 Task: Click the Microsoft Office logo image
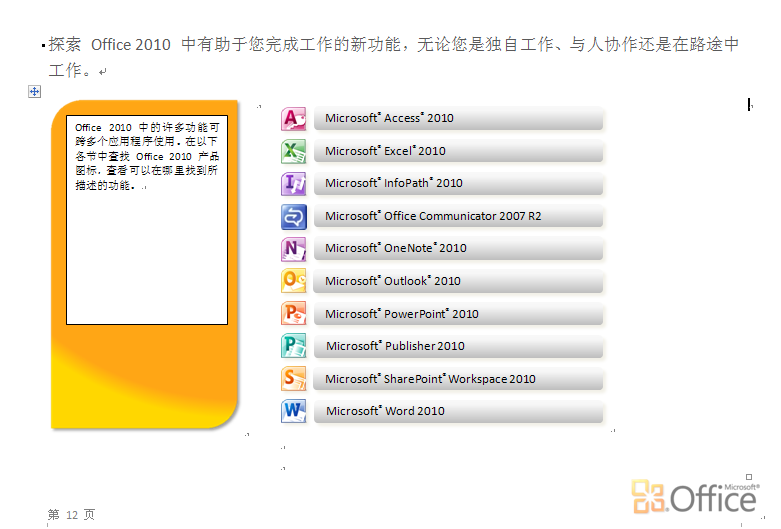pyautogui.click(x=696, y=497)
